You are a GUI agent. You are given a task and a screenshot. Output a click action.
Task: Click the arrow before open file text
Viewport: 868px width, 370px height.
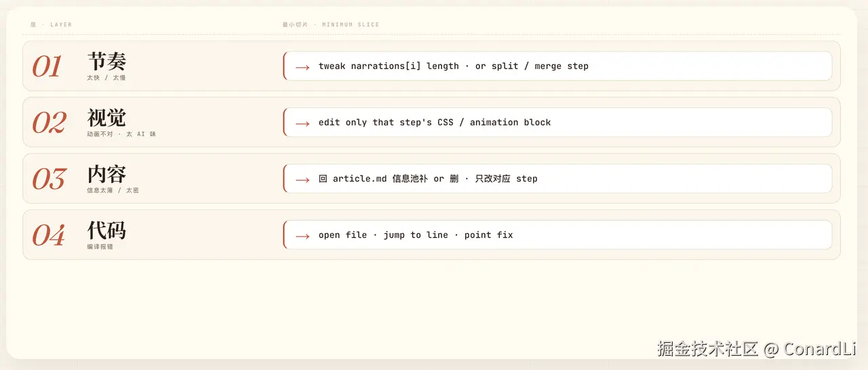point(302,235)
